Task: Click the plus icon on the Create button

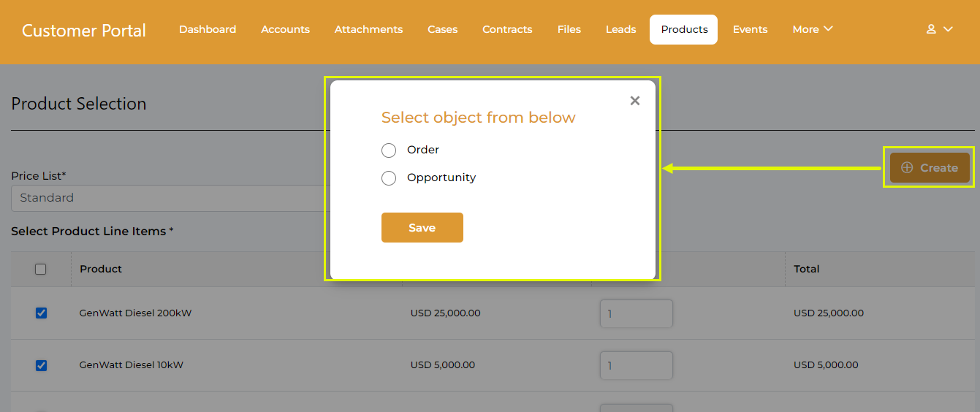Action: pyautogui.click(x=907, y=167)
